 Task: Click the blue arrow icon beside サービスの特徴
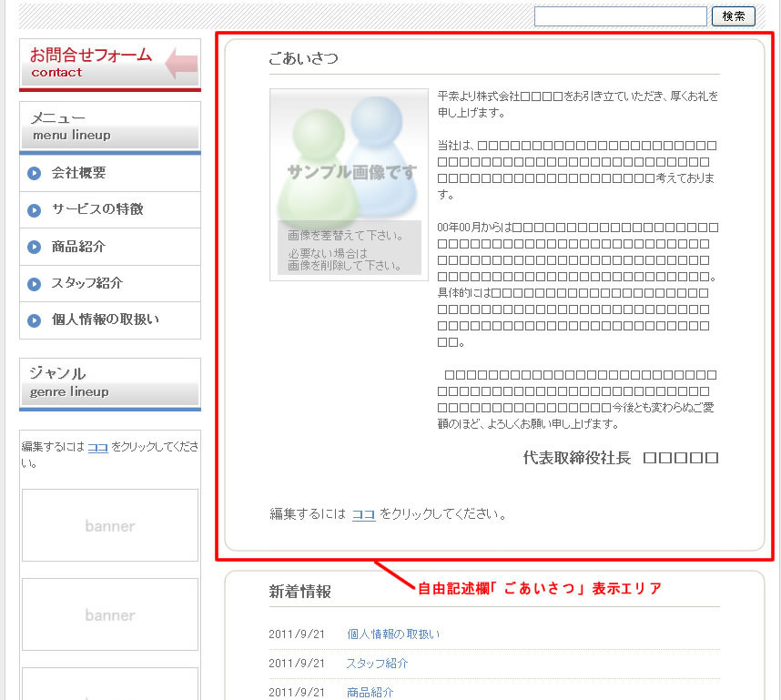point(34,209)
